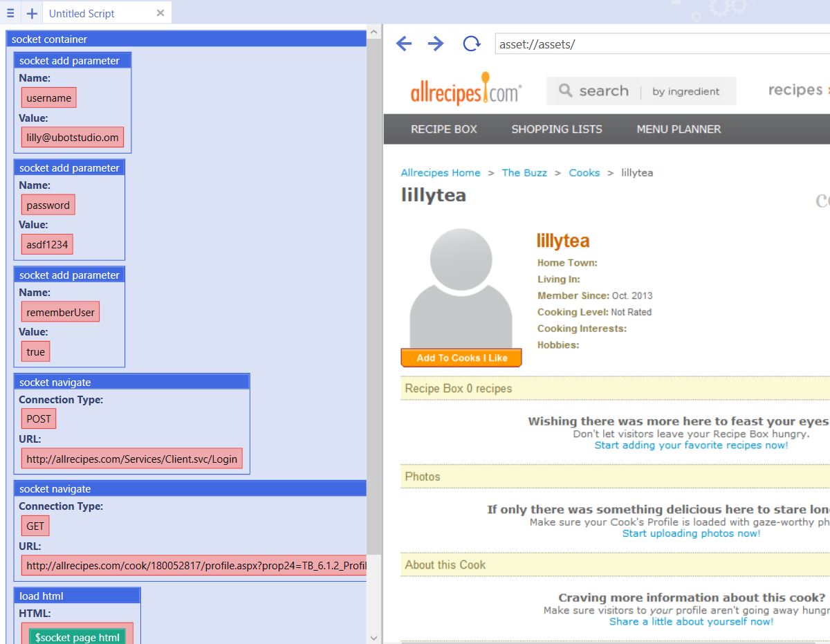Image resolution: width=830 pixels, height=644 pixels.
Task: Add a new script tab
Action: 32,13
